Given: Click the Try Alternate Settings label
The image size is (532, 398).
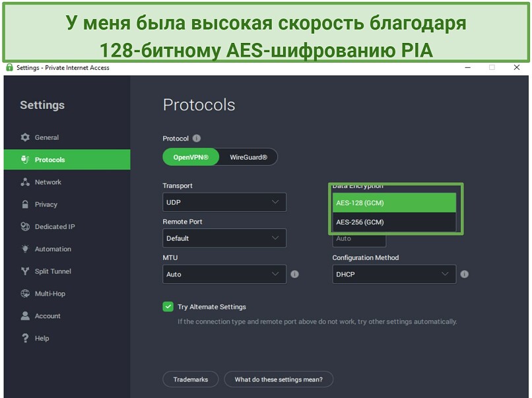Looking at the screenshot, I should click(x=212, y=307).
